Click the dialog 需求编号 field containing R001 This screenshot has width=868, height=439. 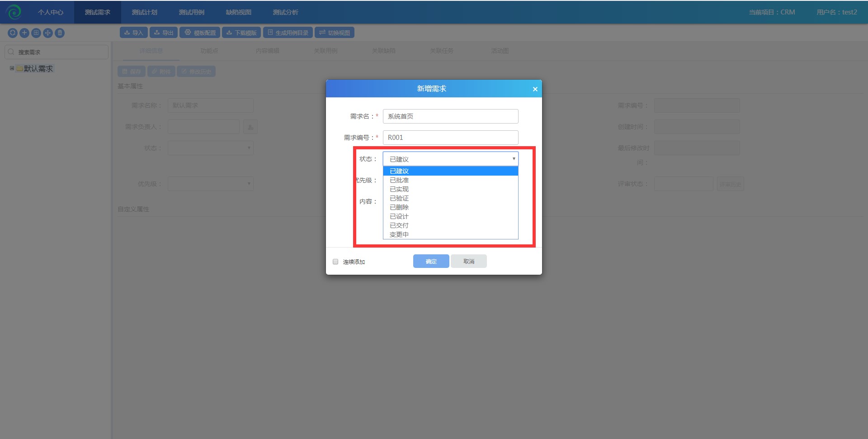(451, 138)
